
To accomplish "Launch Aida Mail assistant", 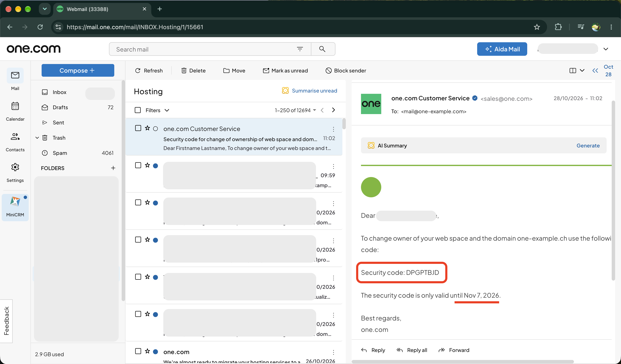I will point(502,49).
